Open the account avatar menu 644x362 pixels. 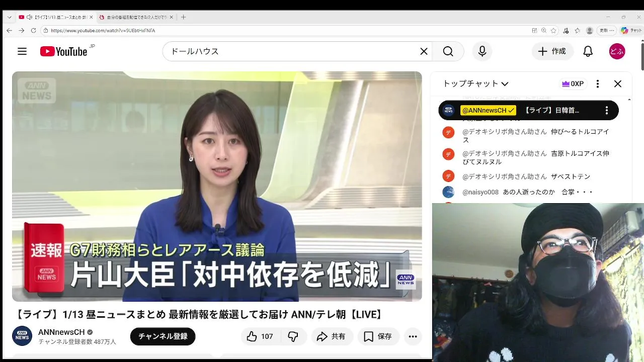[617, 51]
